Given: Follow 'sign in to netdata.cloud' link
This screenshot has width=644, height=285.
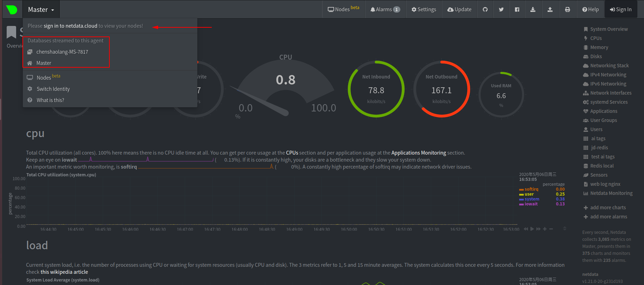Looking at the screenshot, I should [x=70, y=26].
